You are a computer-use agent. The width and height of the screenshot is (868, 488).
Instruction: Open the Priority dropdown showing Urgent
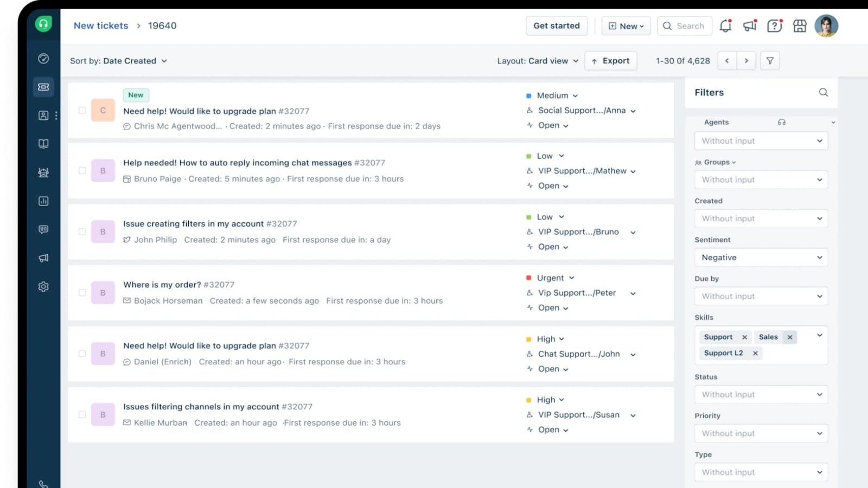551,277
